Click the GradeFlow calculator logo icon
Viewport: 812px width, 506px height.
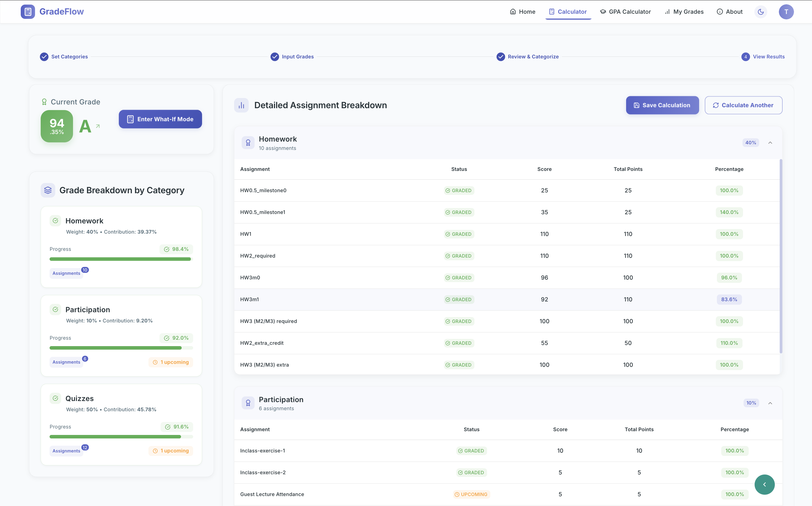coord(28,12)
